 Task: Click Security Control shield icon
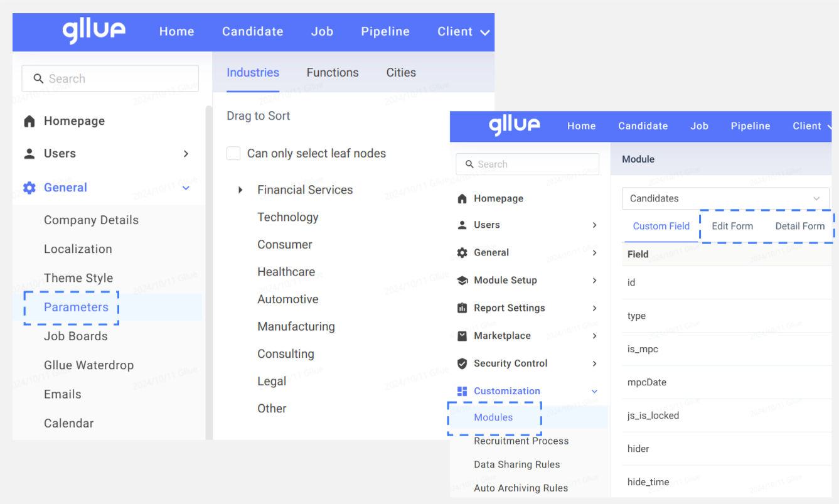click(x=462, y=363)
